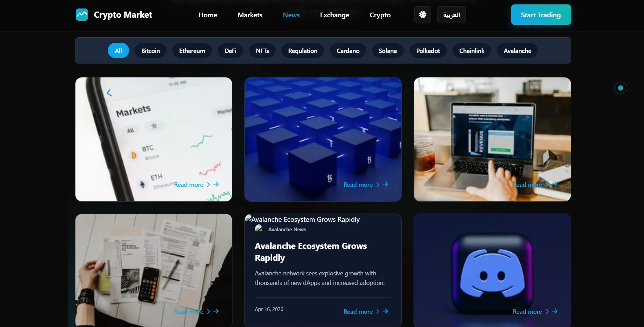Filter news by Chainlink
The height and width of the screenshot is (327, 644).
tap(472, 51)
